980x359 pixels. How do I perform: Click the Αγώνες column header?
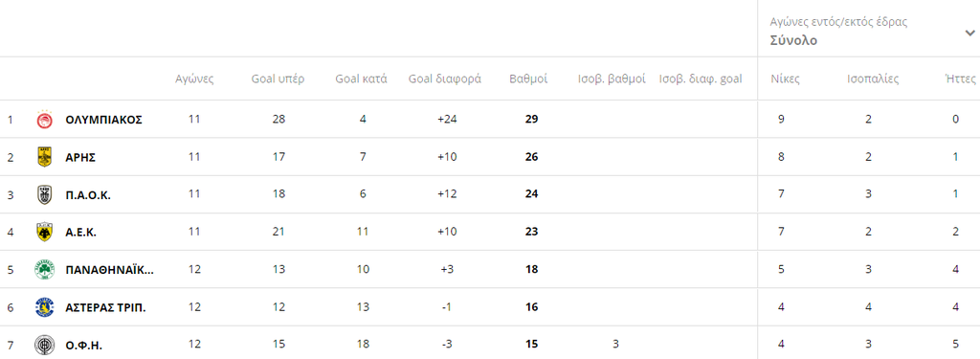194,79
